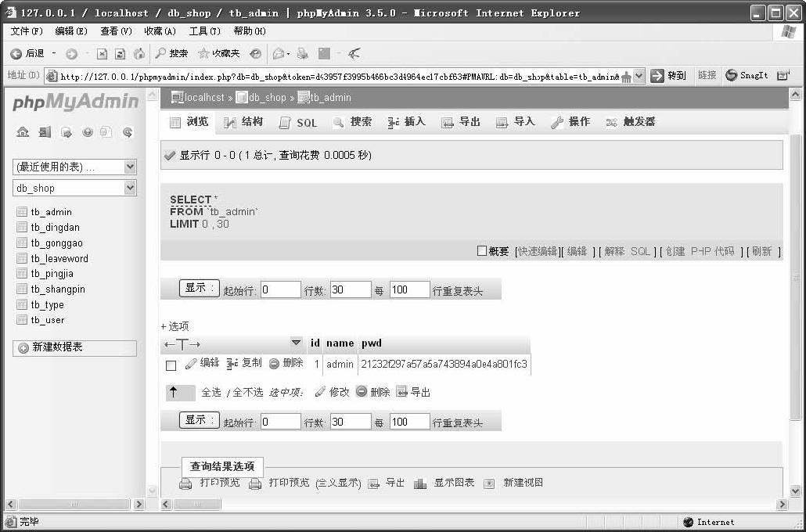Open the query window icon in sidebar

pyautogui.click(x=67, y=132)
